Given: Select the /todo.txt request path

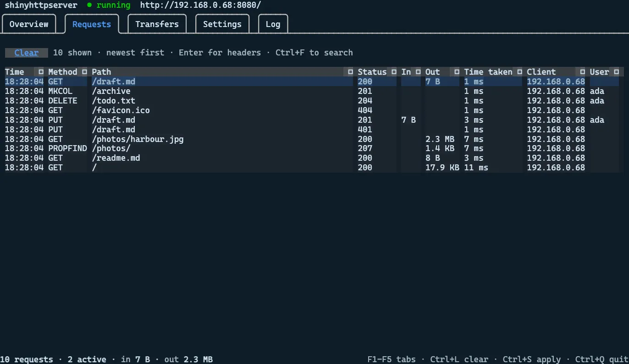Looking at the screenshot, I should coord(114,101).
